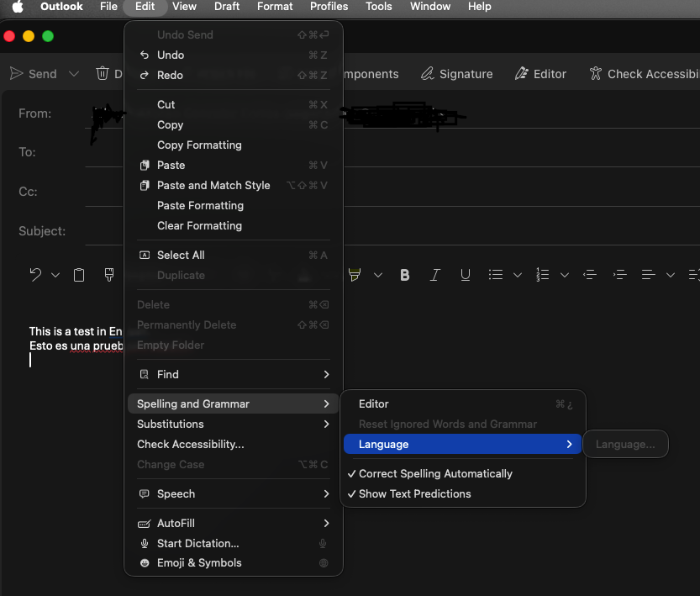Image resolution: width=700 pixels, height=596 pixels.
Task: Click the clipboard paste icon
Action: pos(79,275)
